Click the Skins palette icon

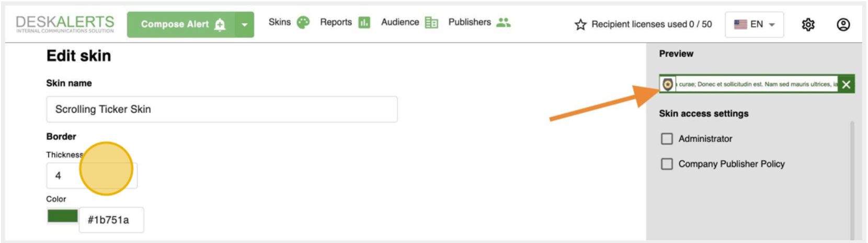tap(303, 23)
